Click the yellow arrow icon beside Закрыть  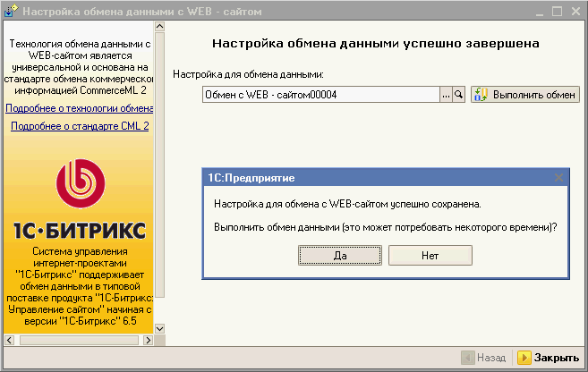(524, 358)
